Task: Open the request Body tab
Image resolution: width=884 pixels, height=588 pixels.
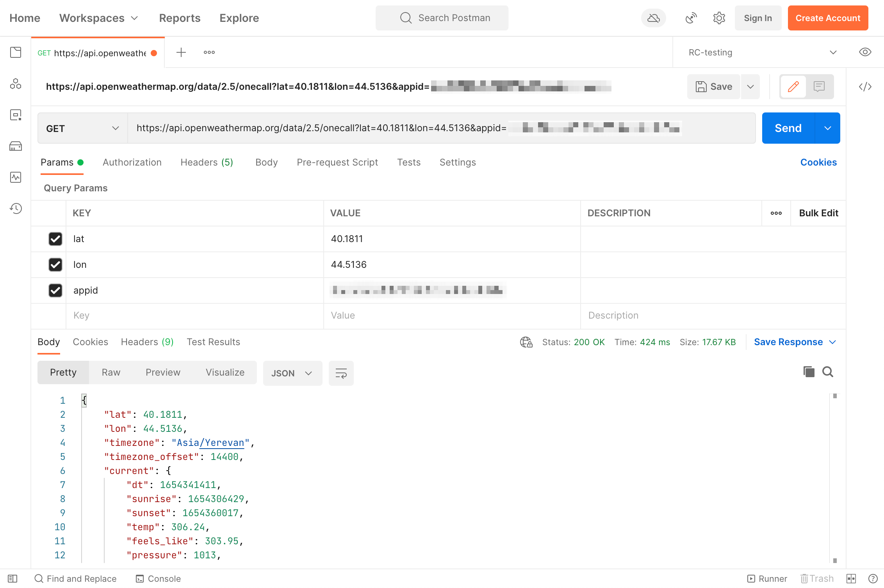Action: click(x=267, y=162)
